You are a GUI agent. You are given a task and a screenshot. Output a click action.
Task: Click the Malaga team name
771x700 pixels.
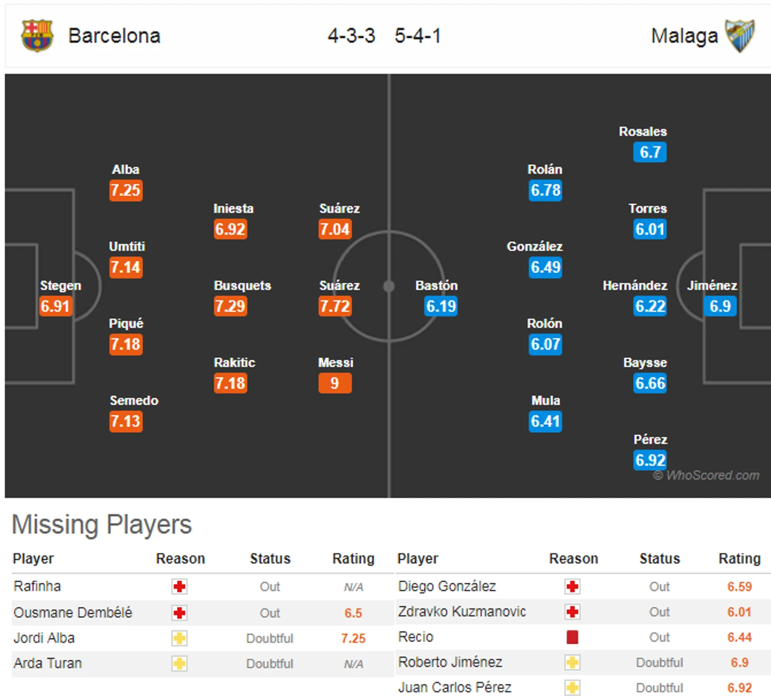[x=684, y=36]
